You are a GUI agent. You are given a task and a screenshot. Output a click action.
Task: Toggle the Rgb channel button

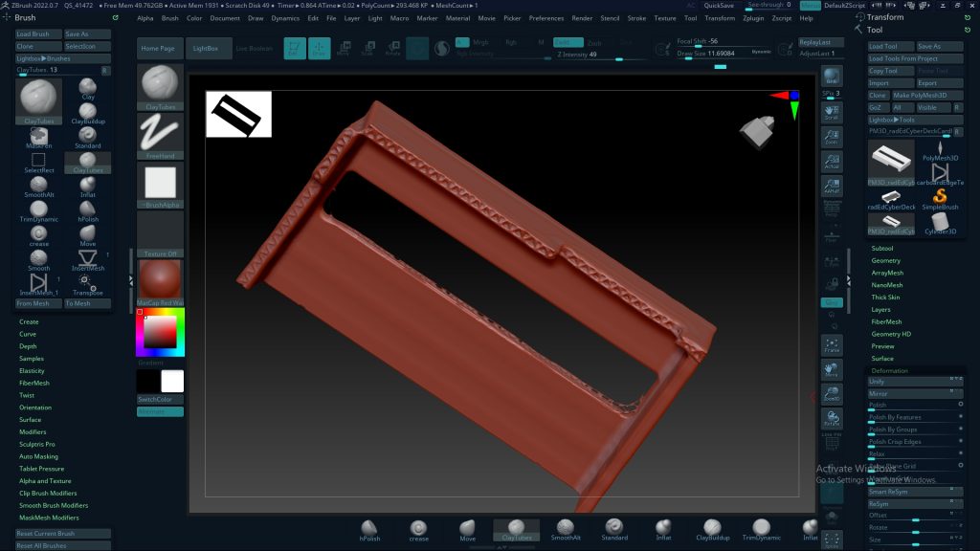coord(511,42)
